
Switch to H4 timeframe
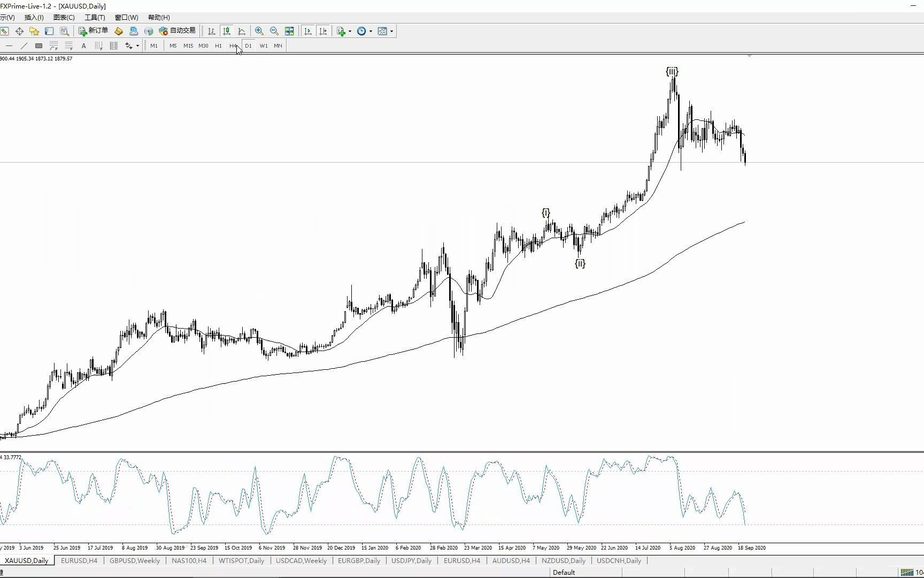click(233, 45)
